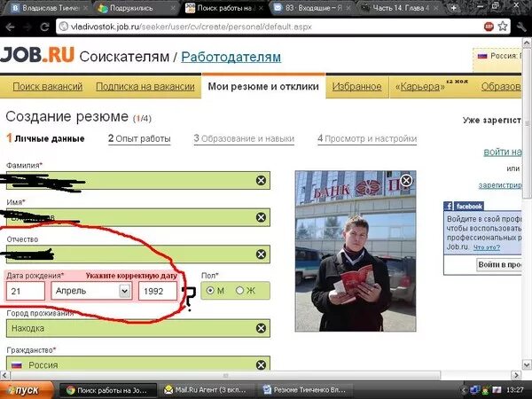Click the vertical scrollbar up arrow
The height and width of the screenshot is (399, 532).
click(526, 43)
